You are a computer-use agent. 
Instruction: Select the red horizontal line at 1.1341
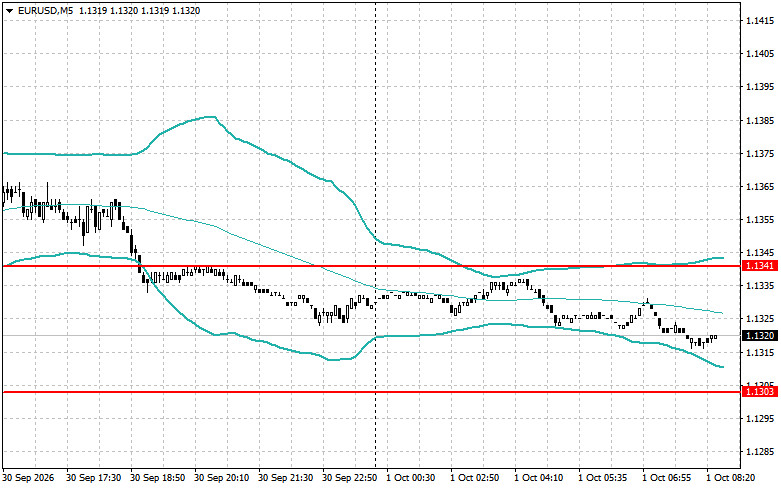coord(372,266)
